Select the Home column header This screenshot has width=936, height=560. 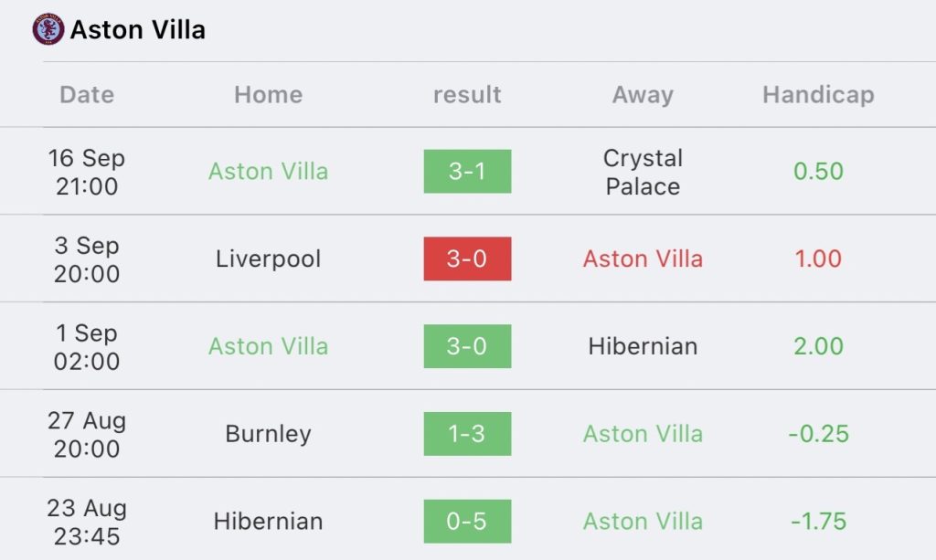click(x=268, y=95)
